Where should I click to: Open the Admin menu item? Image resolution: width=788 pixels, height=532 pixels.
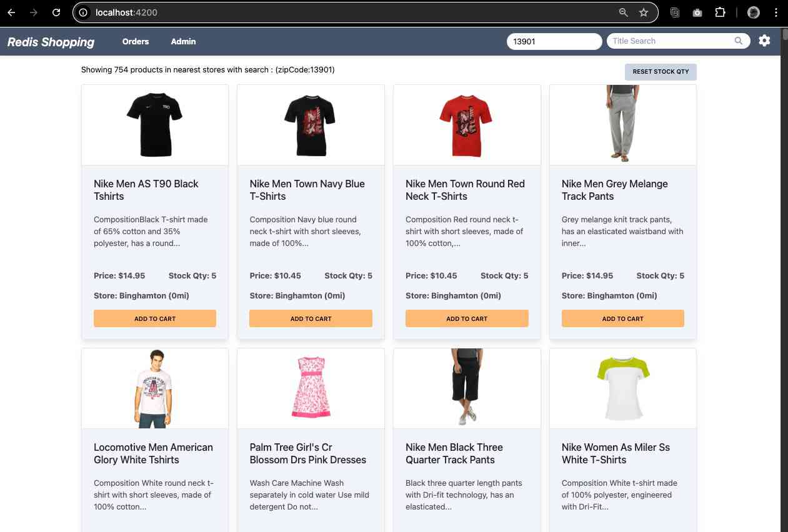(x=183, y=41)
